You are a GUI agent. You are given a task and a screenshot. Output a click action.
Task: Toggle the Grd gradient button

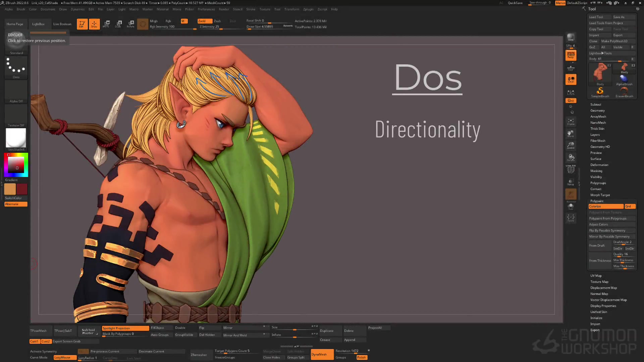(630, 206)
